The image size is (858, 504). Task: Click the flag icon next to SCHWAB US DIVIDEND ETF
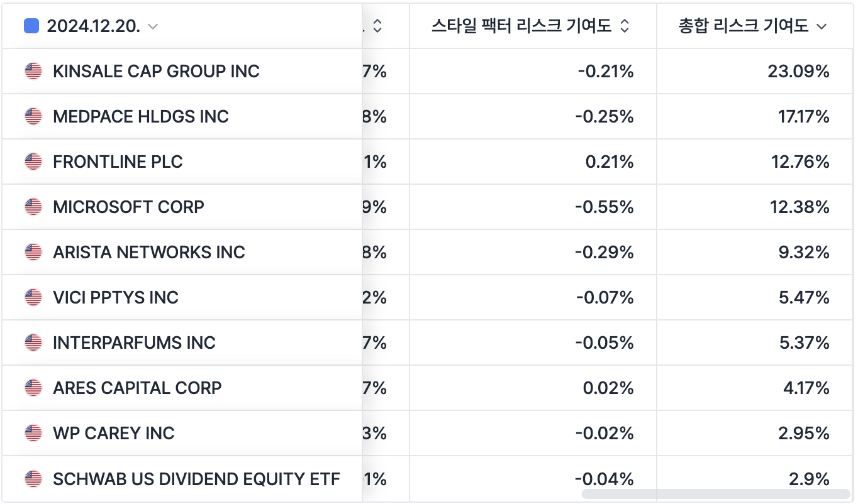[x=33, y=479]
